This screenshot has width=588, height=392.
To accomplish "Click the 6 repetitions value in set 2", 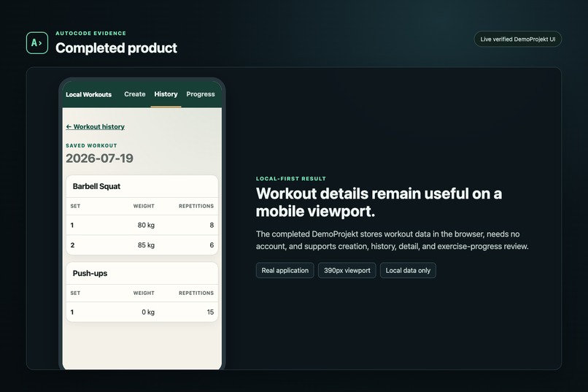I will [212, 245].
